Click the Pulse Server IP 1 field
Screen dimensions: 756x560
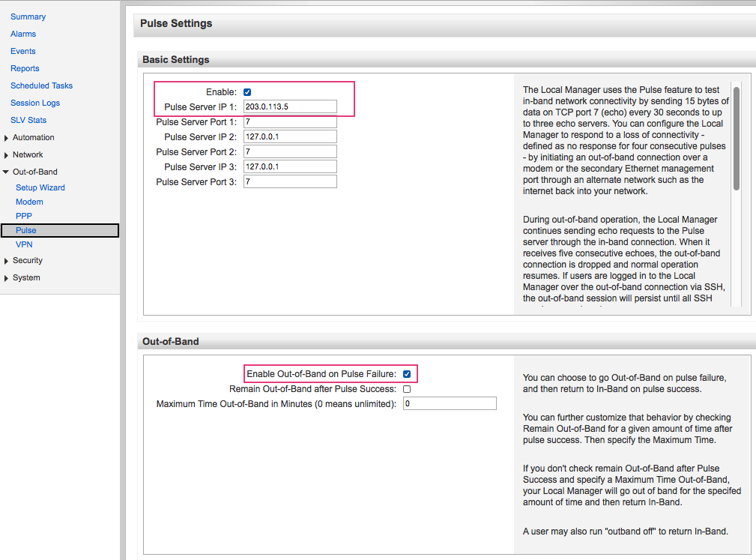point(290,106)
